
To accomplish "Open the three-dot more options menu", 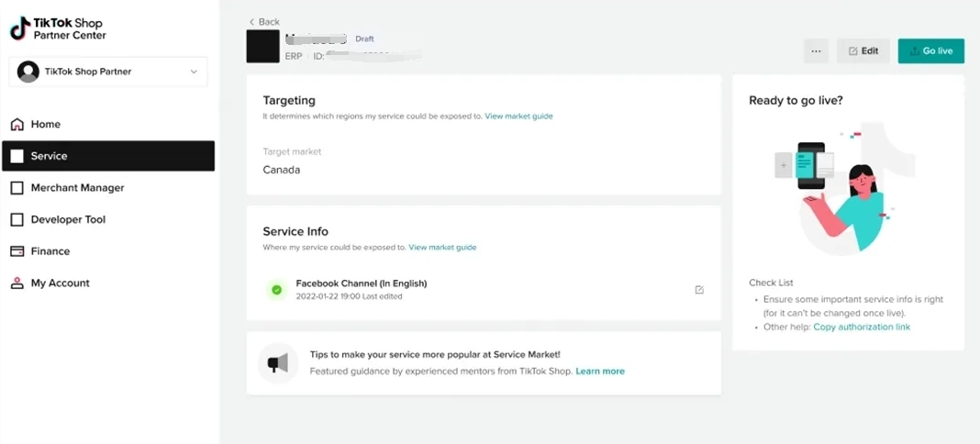I will pyautogui.click(x=816, y=51).
